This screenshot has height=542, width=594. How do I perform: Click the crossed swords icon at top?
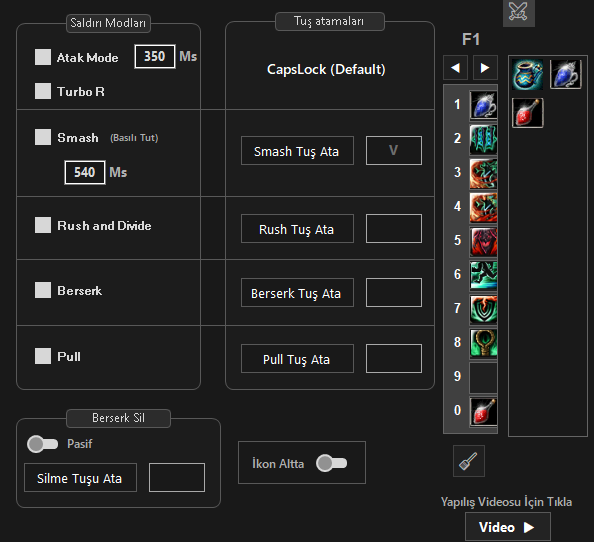pos(518,12)
